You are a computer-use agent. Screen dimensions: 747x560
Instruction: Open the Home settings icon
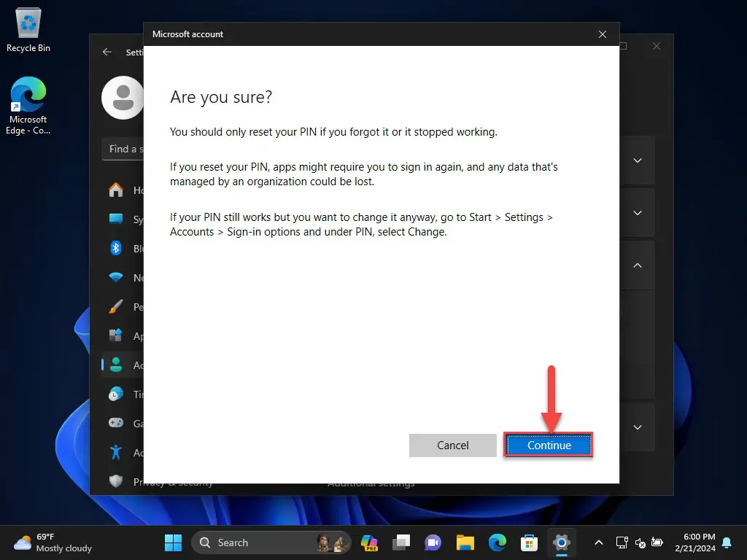point(116,190)
